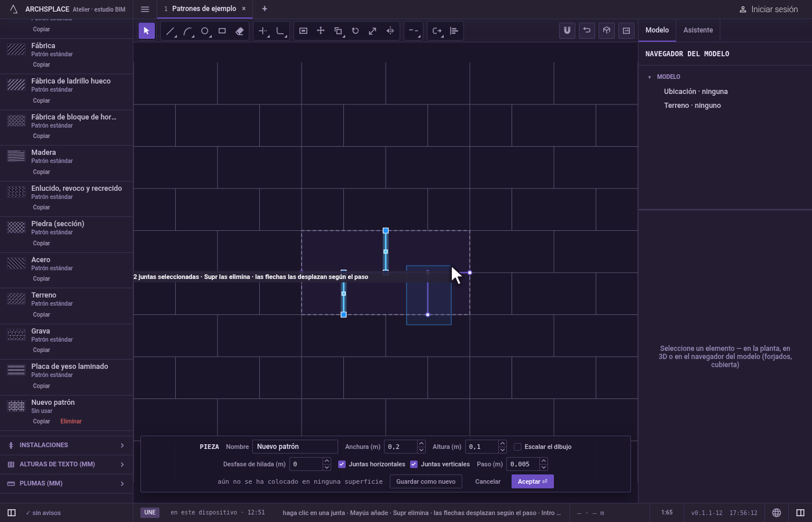
Task: Expand the PLUMAS (MM) section
Action: (x=66, y=484)
